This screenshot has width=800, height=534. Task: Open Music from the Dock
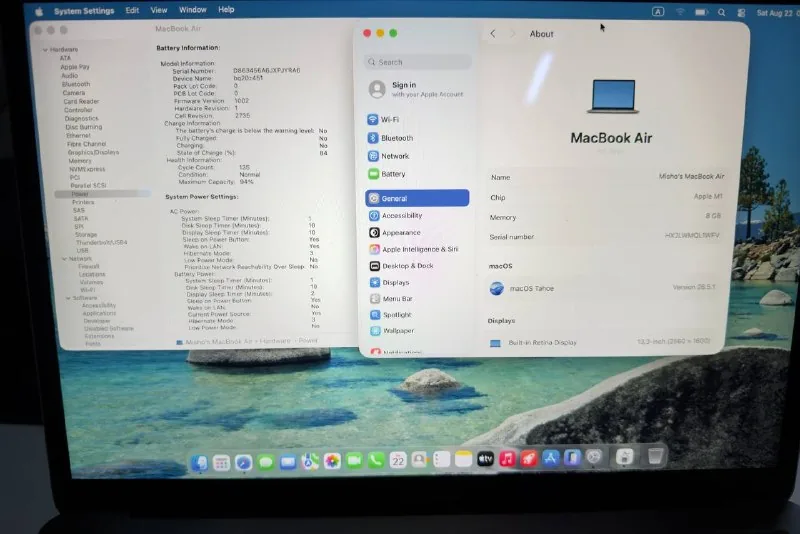click(507, 459)
